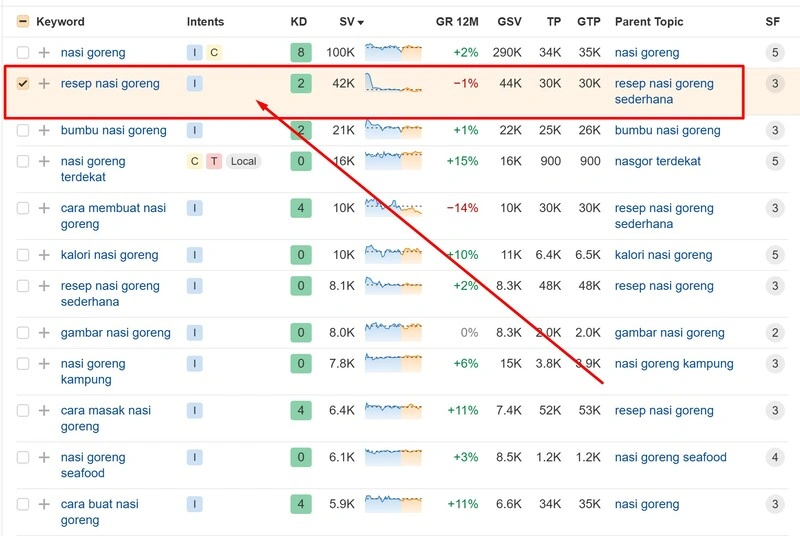800x536 pixels.
Task: Click plus icon for cara masak nasi goreng
Action: point(44,411)
